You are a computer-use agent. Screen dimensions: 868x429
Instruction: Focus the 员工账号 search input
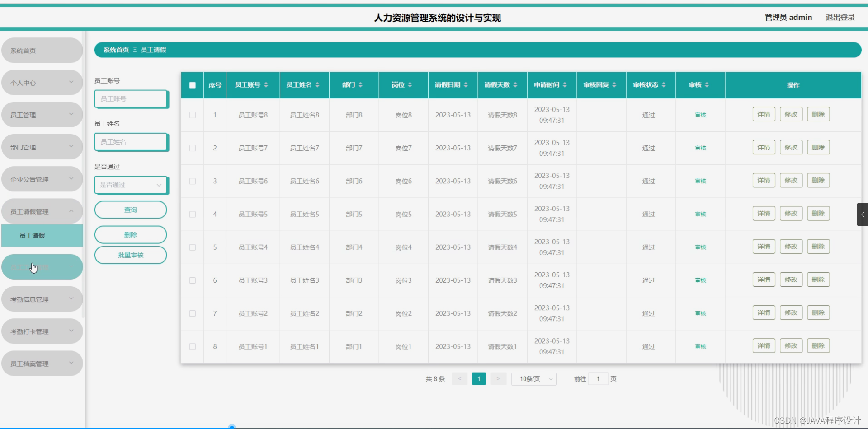click(131, 99)
